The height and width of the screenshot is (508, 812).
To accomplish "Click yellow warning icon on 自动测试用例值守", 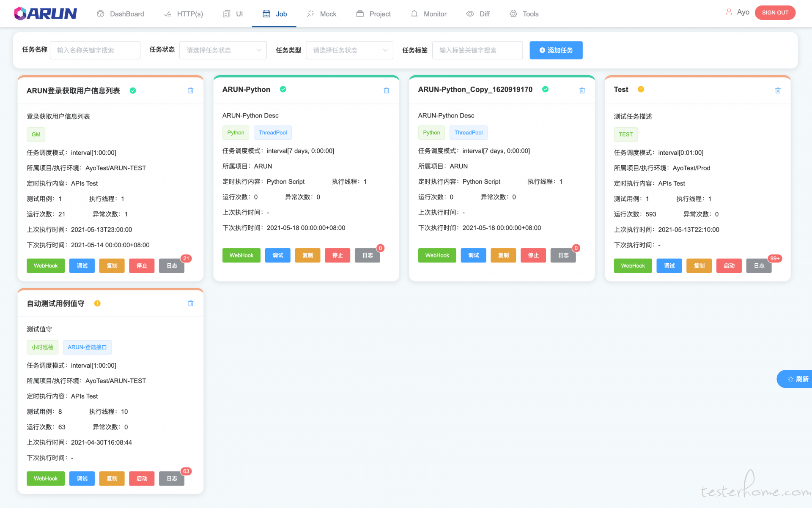I will (97, 303).
